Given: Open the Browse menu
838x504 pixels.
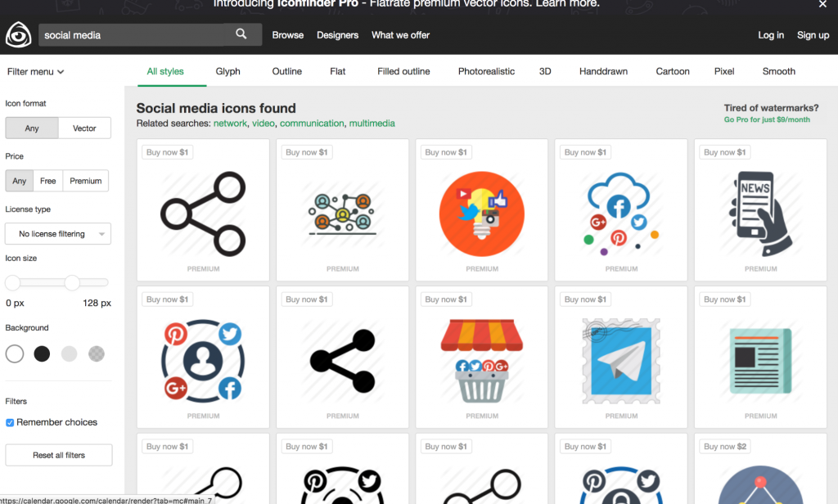Looking at the screenshot, I should 287,34.
